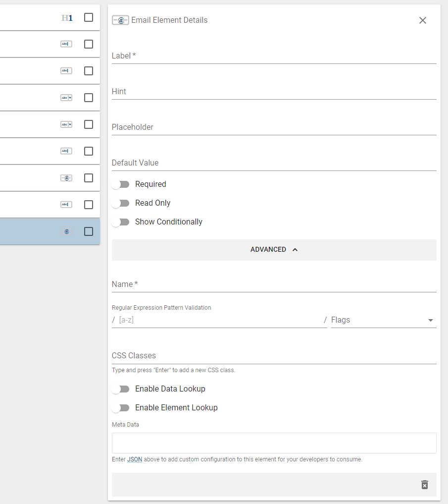The image size is (448, 504).
Task: Tick the checkbox in the highlighted email row
Action: click(x=89, y=231)
